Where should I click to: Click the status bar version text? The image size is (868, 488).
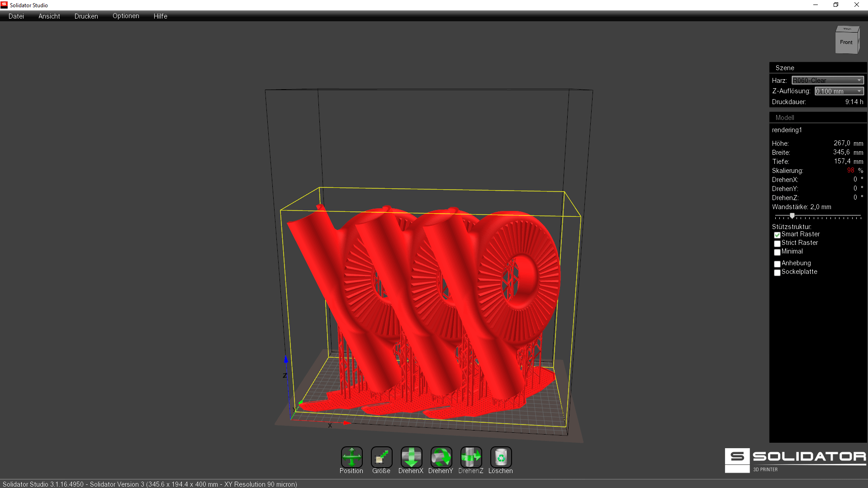point(150,484)
